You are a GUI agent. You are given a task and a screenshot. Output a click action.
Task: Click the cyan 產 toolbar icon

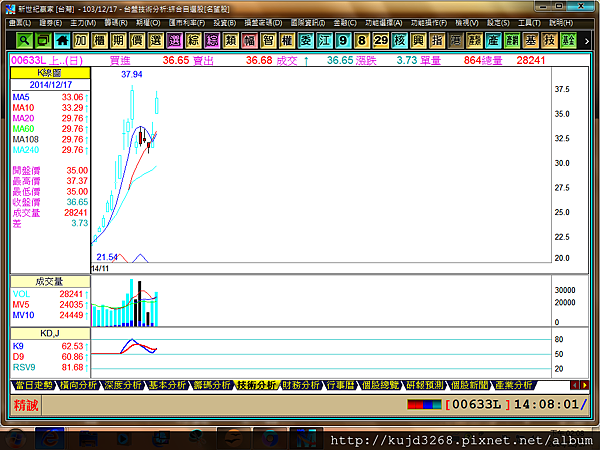(x=493, y=41)
